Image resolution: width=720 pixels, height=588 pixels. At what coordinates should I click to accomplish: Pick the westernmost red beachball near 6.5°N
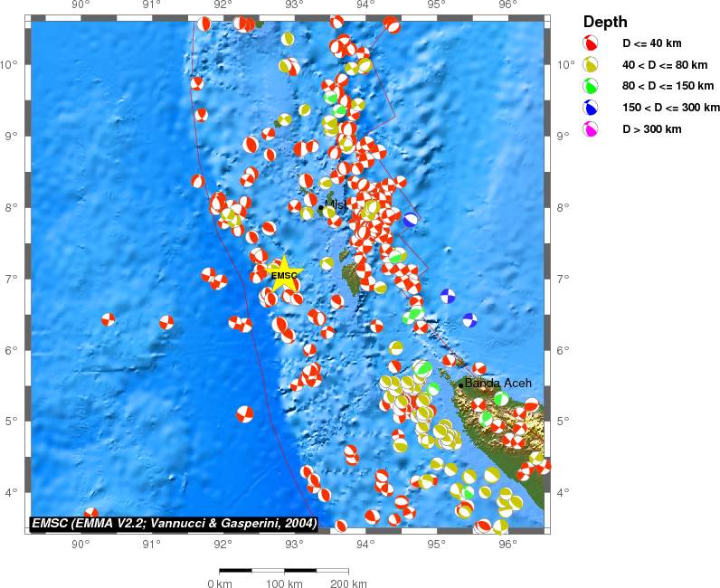[109, 318]
